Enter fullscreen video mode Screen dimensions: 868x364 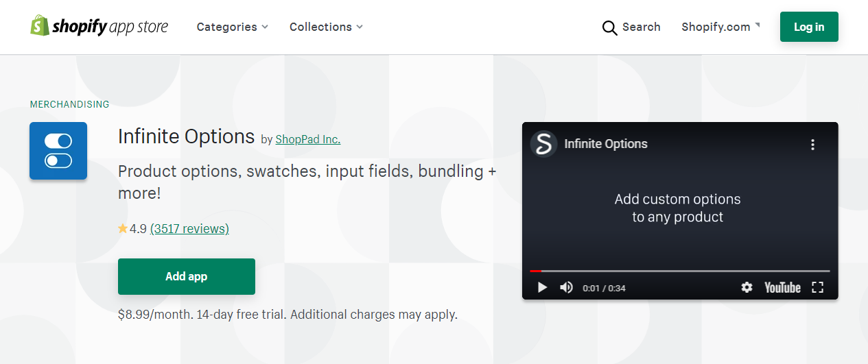(x=817, y=287)
